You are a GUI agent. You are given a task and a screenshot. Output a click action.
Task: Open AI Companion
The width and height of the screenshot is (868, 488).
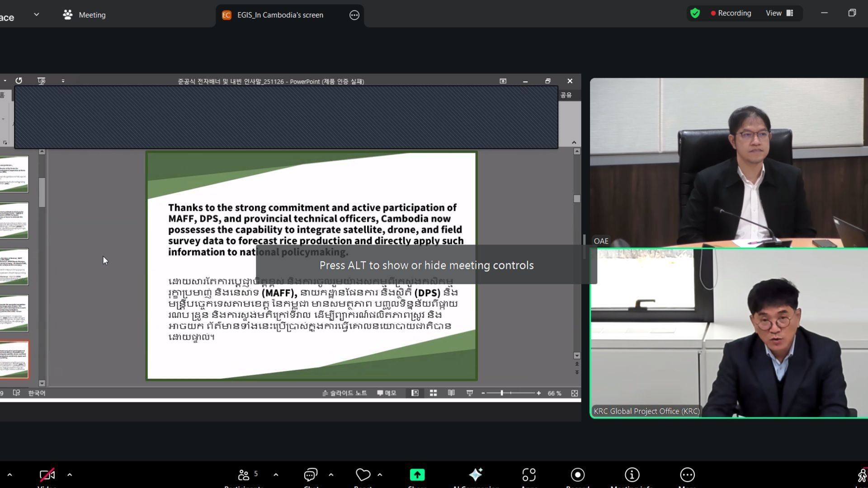point(476,475)
